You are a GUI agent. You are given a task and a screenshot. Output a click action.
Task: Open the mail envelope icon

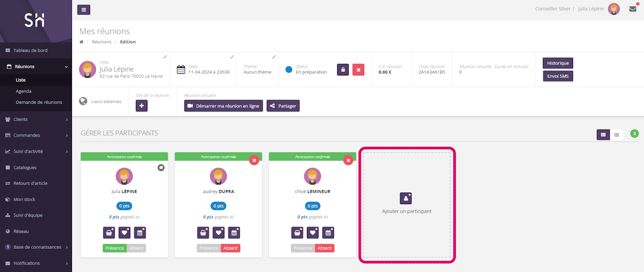633,9
